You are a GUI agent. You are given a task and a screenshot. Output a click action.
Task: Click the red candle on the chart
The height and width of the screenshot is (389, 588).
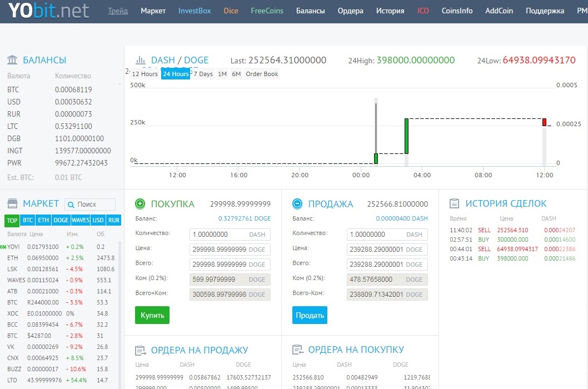[544, 122]
